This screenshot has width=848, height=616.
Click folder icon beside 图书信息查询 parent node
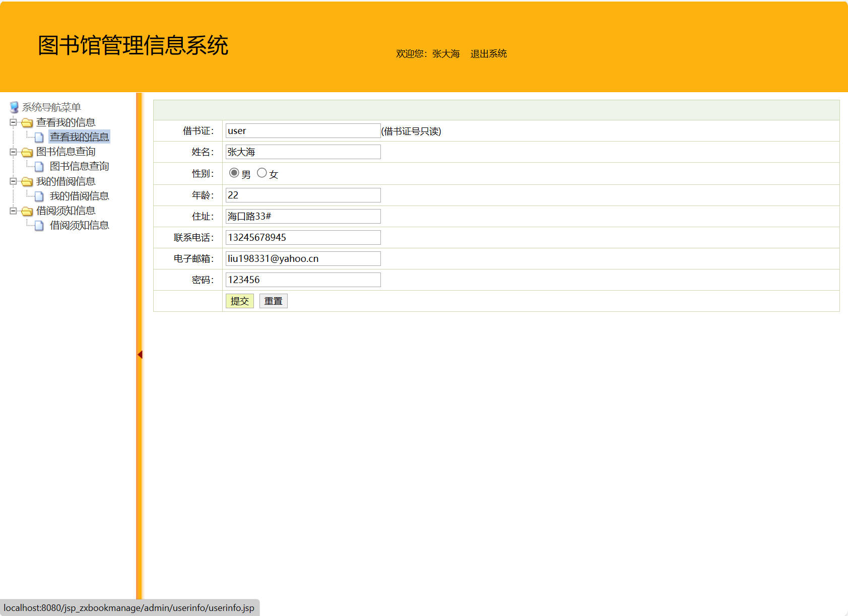click(27, 152)
